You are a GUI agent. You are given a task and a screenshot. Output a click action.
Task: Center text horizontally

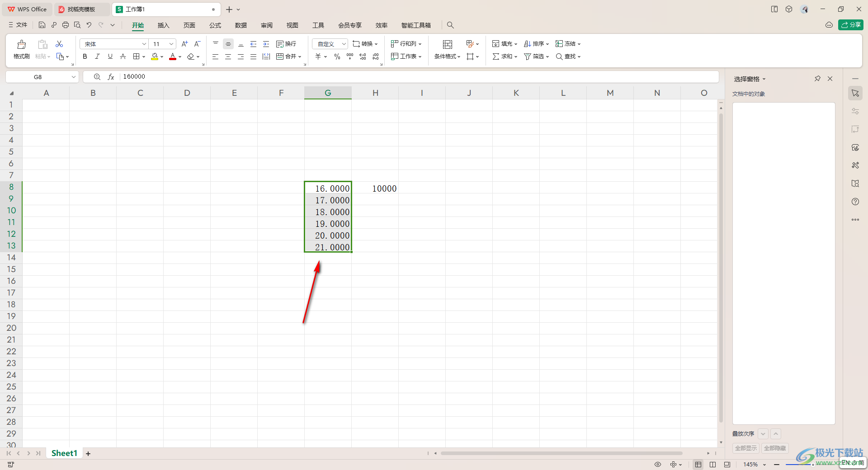click(x=228, y=56)
